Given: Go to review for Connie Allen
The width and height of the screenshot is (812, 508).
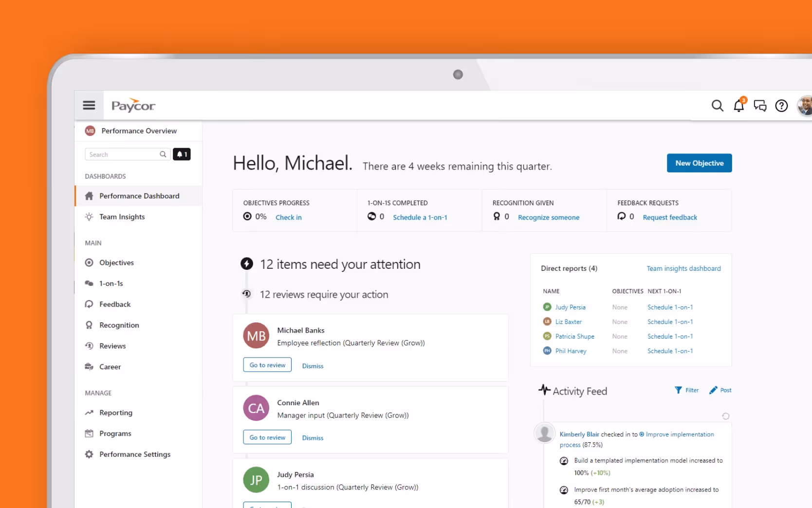Looking at the screenshot, I should pyautogui.click(x=267, y=437).
